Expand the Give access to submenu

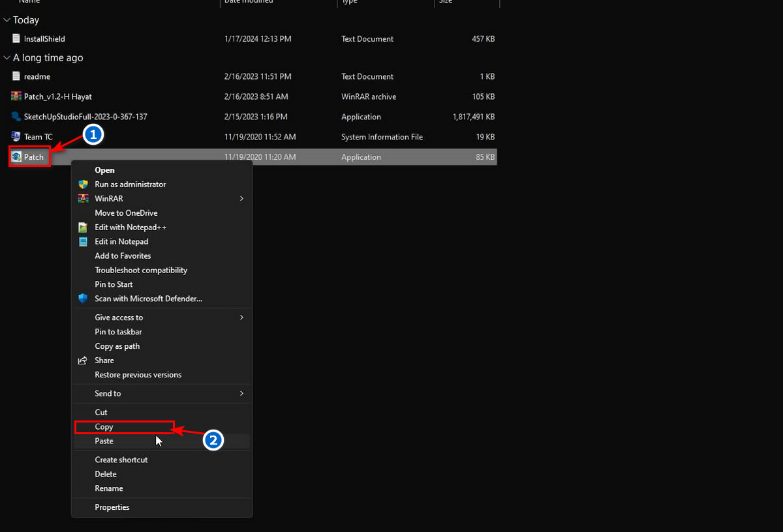pyautogui.click(x=241, y=318)
